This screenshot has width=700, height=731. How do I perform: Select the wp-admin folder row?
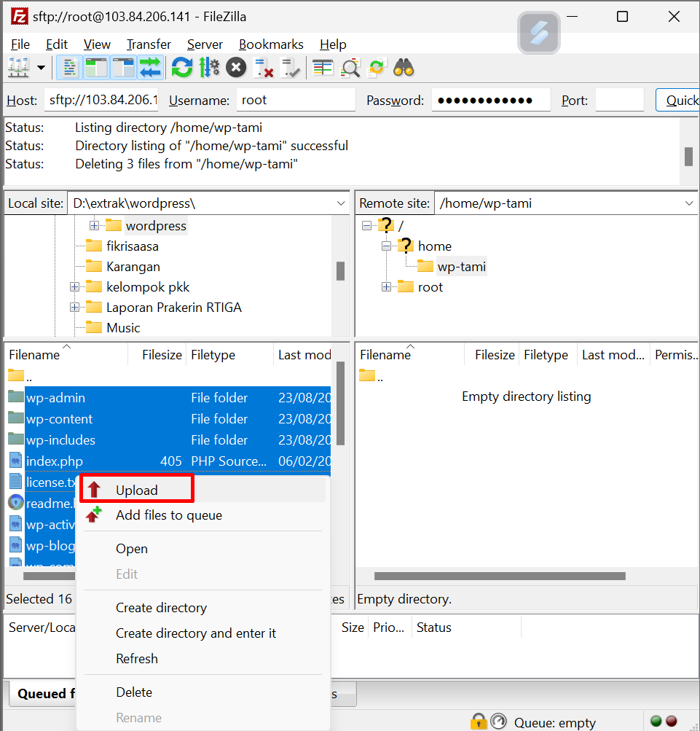tap(169, 398)
